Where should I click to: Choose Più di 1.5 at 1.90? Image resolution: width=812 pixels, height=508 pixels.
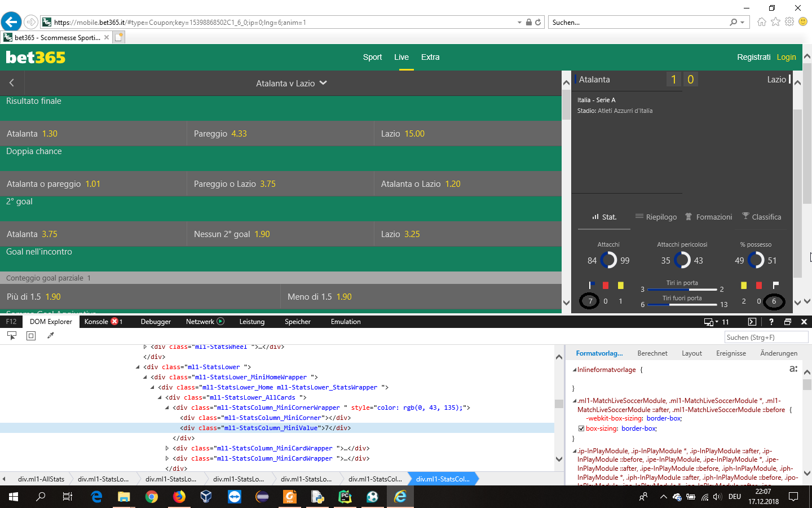[140, 296]
